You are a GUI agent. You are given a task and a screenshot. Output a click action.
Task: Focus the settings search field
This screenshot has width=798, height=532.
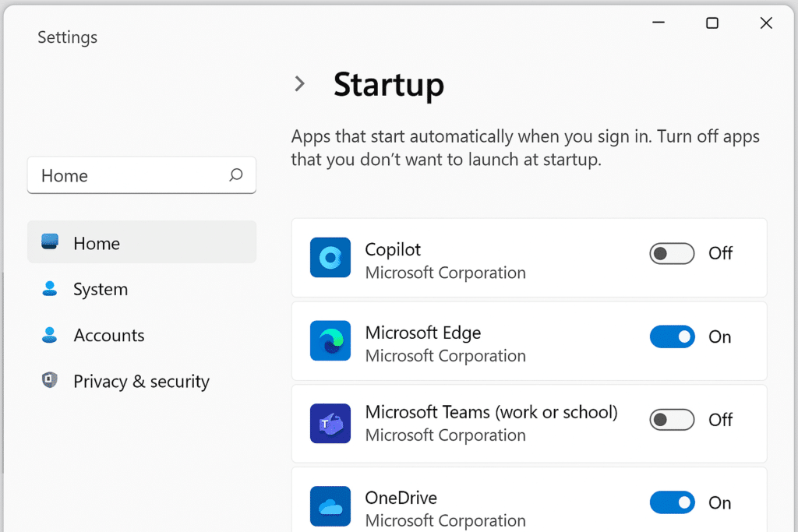pos(142,175)
